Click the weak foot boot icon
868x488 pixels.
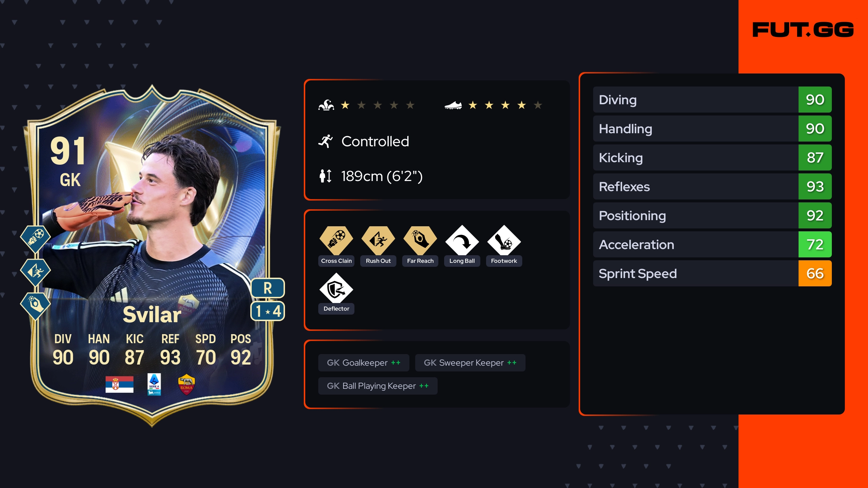453,105
